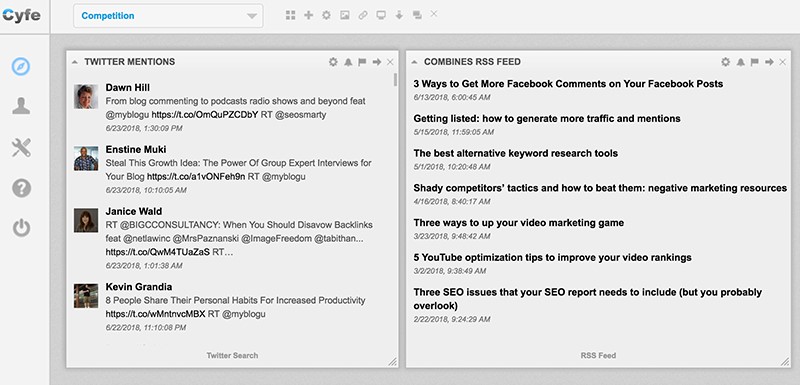Open 'Three ways to up your video marketing game'
The image size is (800, 385).
pyautogui.click(x=519, y=223)
